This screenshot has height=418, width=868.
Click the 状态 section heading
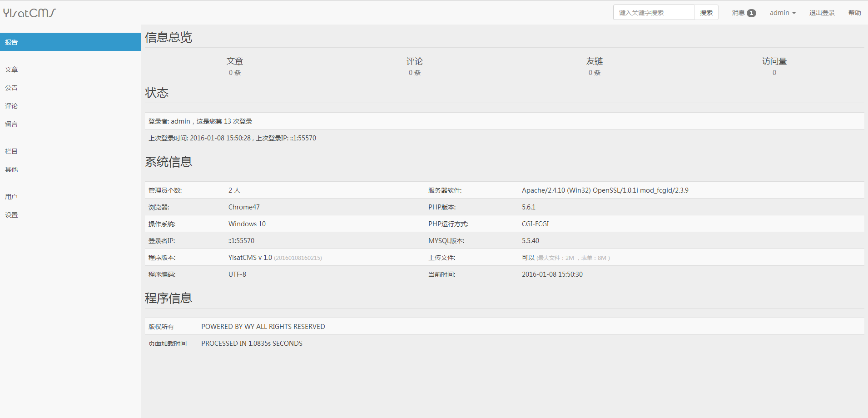157,93
